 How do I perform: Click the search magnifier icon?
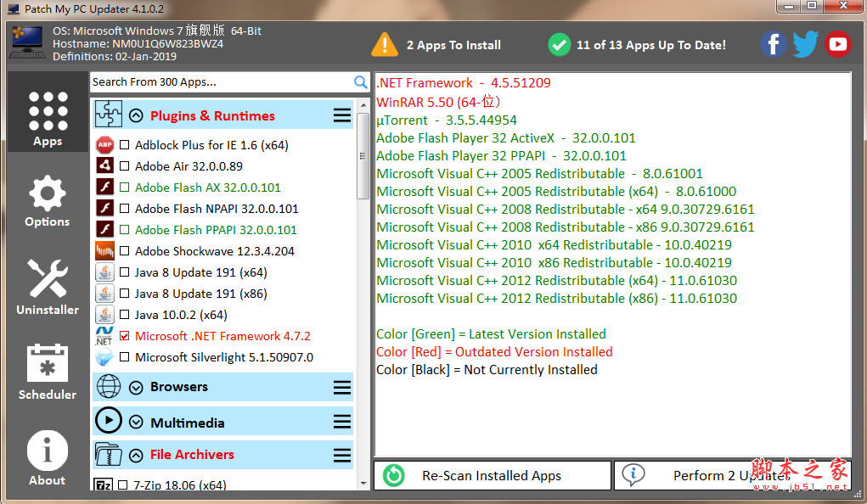click(x=360, y=82)
